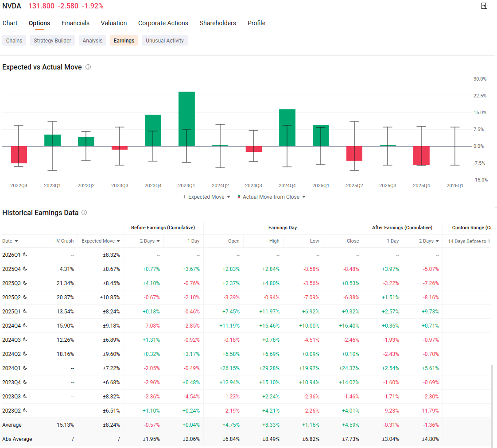Viewport: 497px width, 448px height.
Task: Click the 131.800 price at top
Action: point(42,6)
